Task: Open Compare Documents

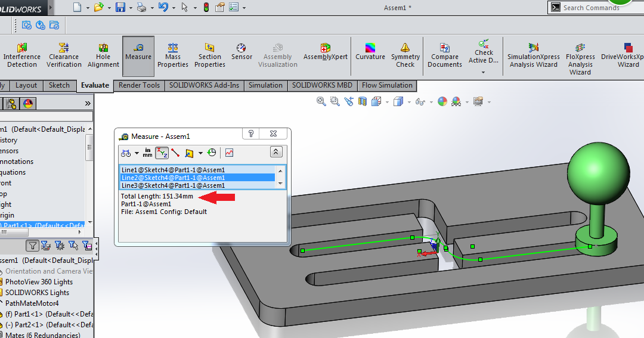Action: [445, 55]
